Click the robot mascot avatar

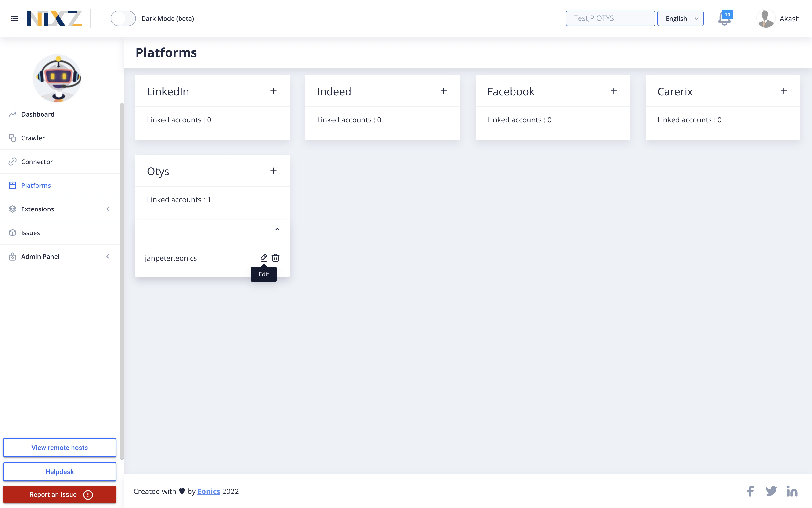pyautogui.click(x=57, y=78)
